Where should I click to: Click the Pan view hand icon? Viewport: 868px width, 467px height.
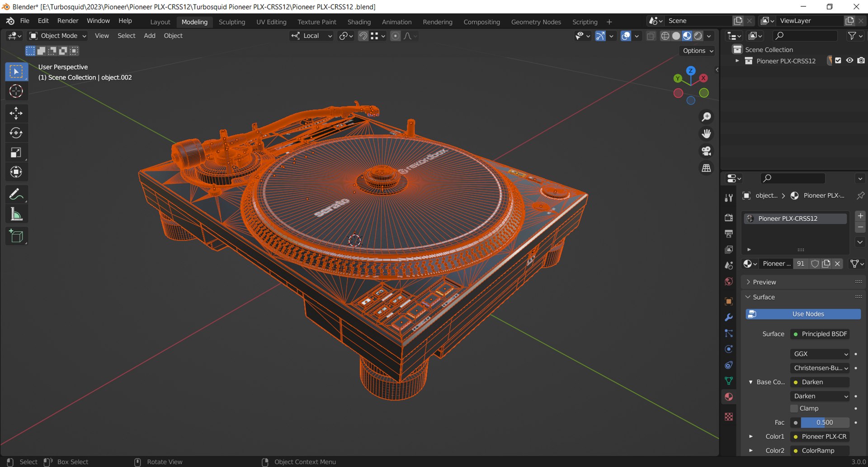click(706, 133)
